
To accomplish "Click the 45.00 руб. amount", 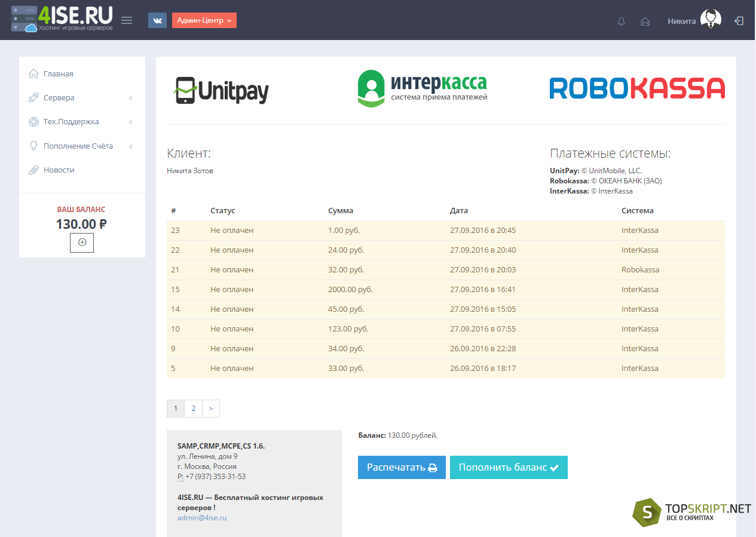I will 346,309.
